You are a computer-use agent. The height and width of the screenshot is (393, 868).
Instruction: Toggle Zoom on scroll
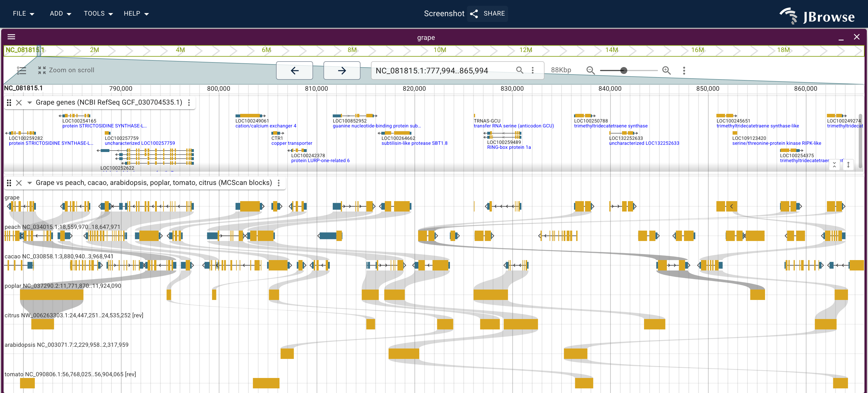tap(66, 70)
